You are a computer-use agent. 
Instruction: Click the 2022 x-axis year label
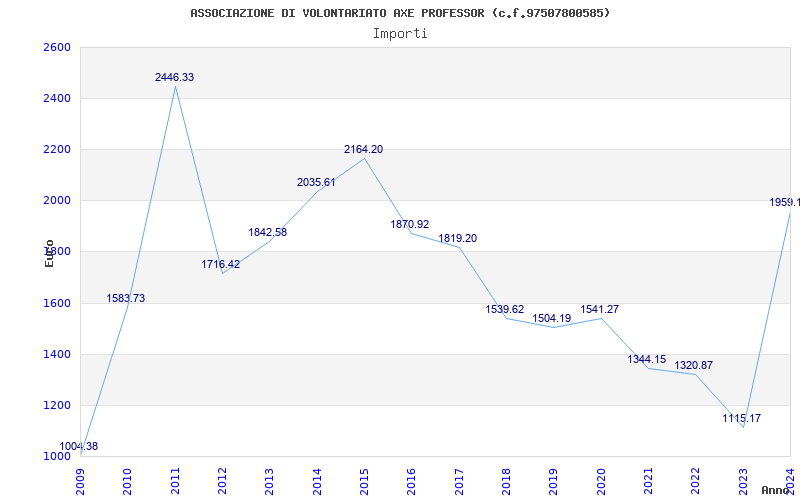pyautogui.click(x=695, y=482)
